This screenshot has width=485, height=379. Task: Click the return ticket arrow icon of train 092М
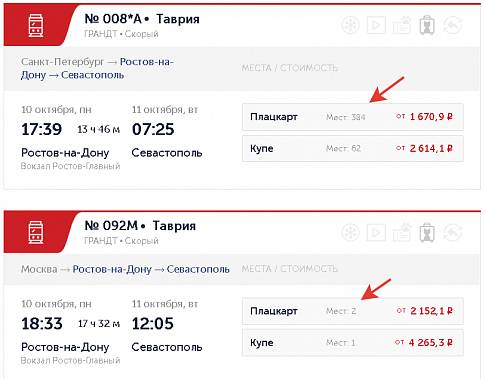click(x=453, y=232)
